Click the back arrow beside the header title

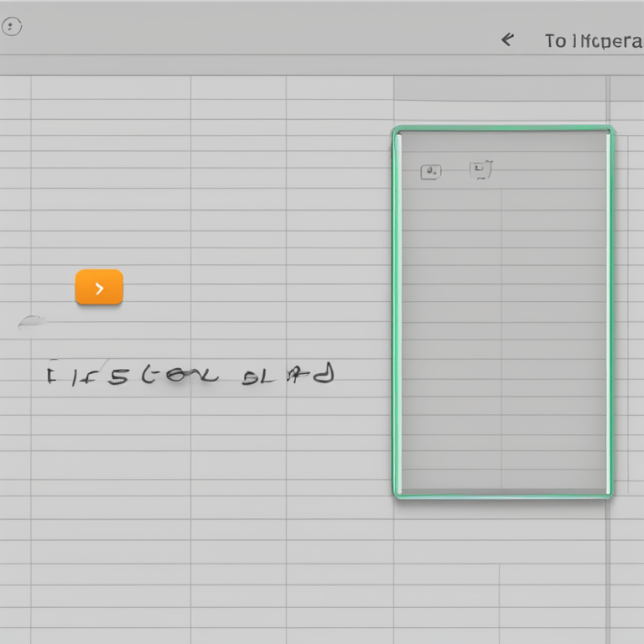[507, 40]
